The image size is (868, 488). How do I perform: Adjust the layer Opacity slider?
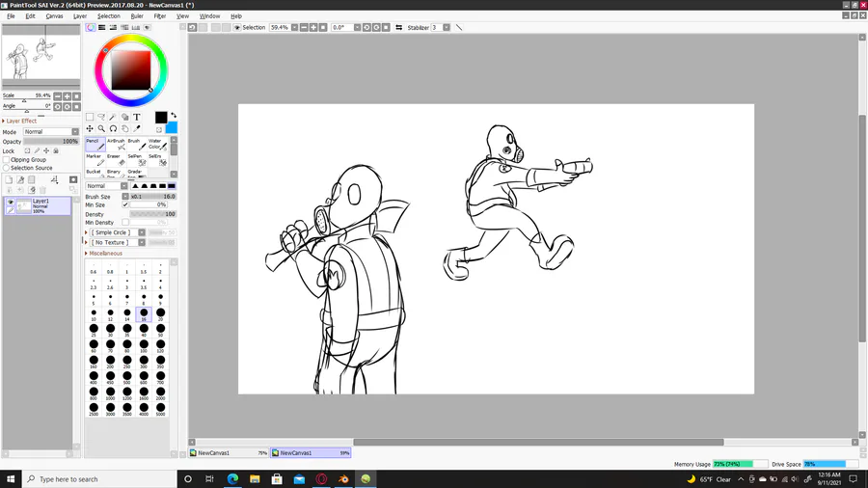pyautogui.click(x=51, y=141)
